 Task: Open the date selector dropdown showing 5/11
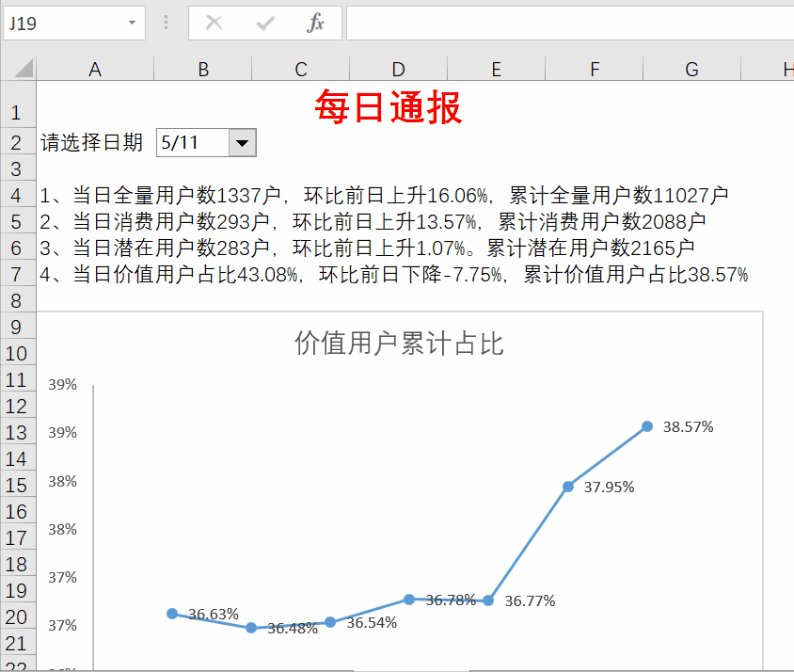point(242,143)
